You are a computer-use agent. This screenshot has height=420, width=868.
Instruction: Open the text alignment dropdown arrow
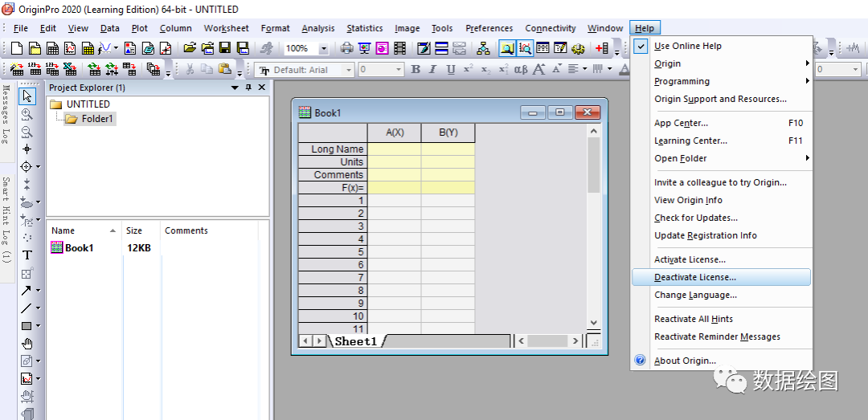click(583, 70)
